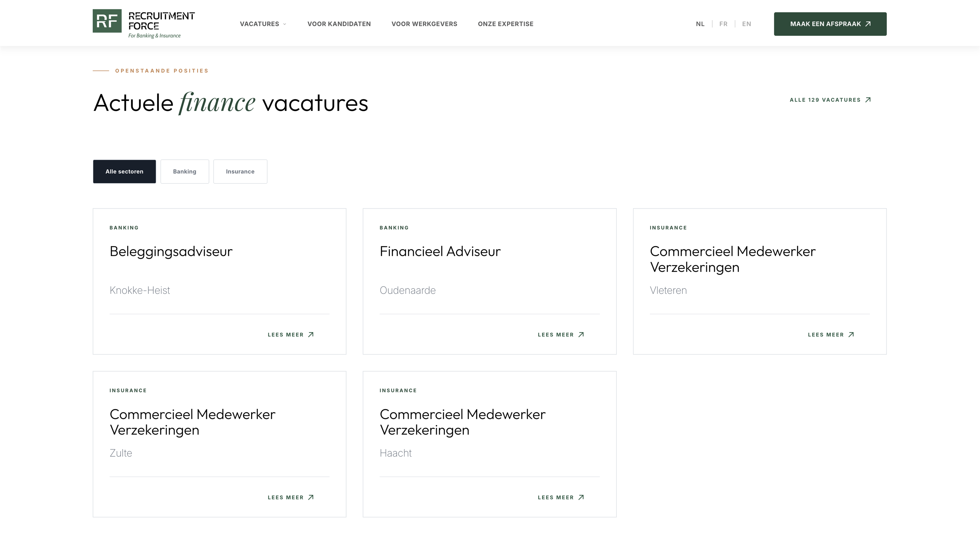This screenshot has width=980, height=534.
Task: Click the arrow icon in Maak een afspraak button
Action: click(x=868, y=24)
